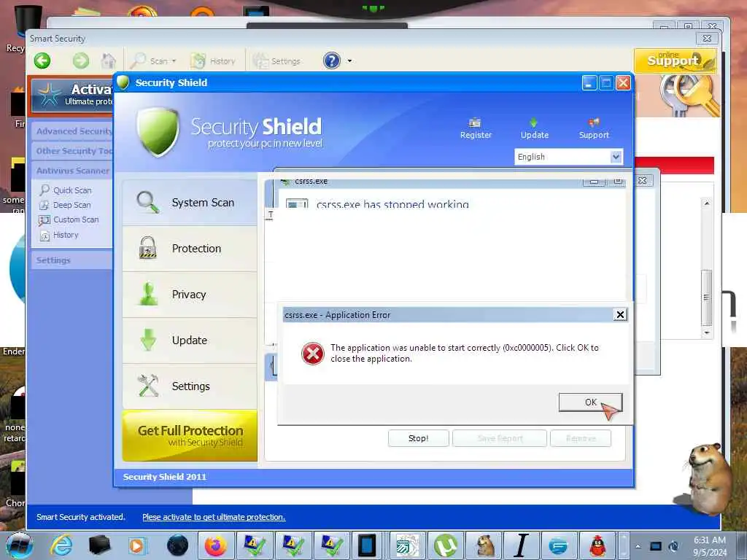
Task: Open the Windows Start menu
Action: coord(20,545)
